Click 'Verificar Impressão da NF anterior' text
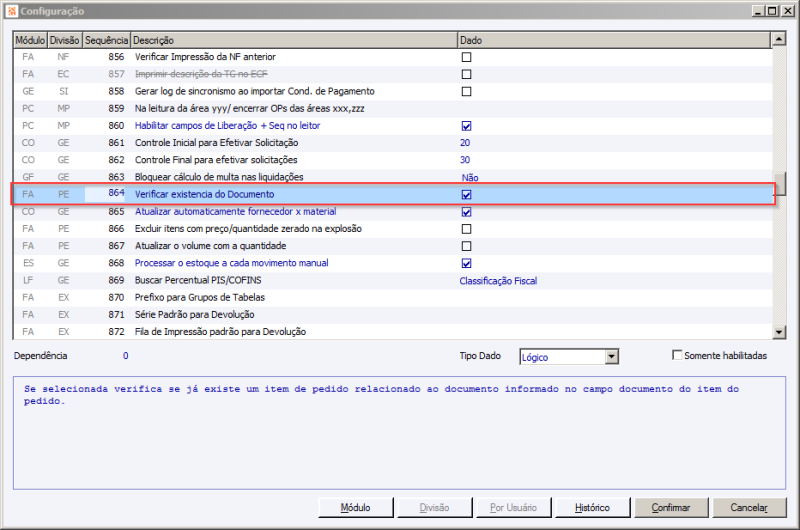800x530 pixels. point(205,57)
